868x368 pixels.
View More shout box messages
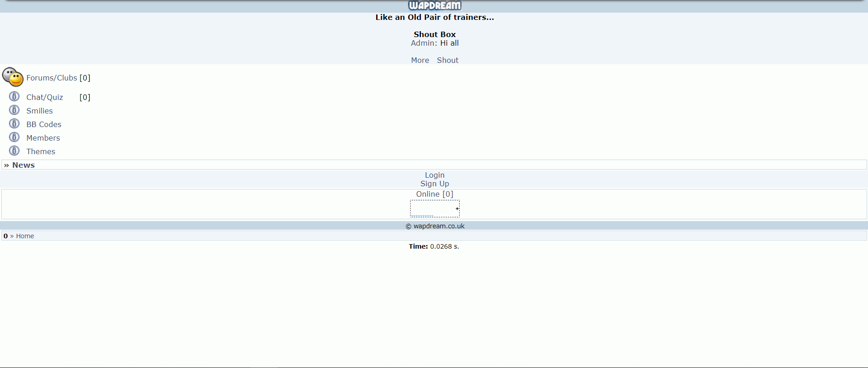[420, 60]
